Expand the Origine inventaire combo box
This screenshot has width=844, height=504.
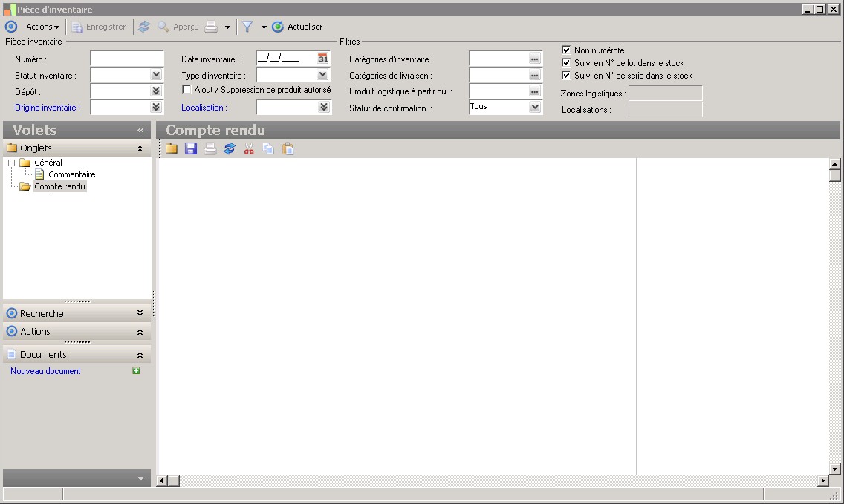[156, 107]
